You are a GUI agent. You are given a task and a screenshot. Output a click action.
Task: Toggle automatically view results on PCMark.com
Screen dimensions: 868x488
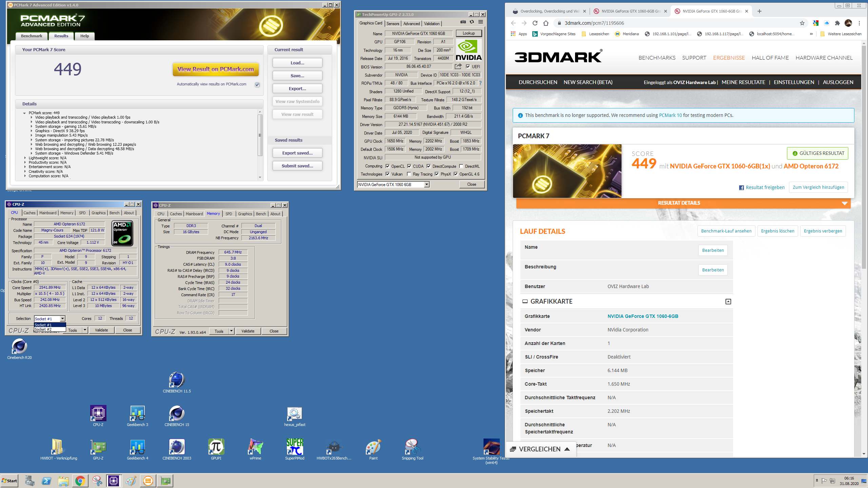point(257,85)
